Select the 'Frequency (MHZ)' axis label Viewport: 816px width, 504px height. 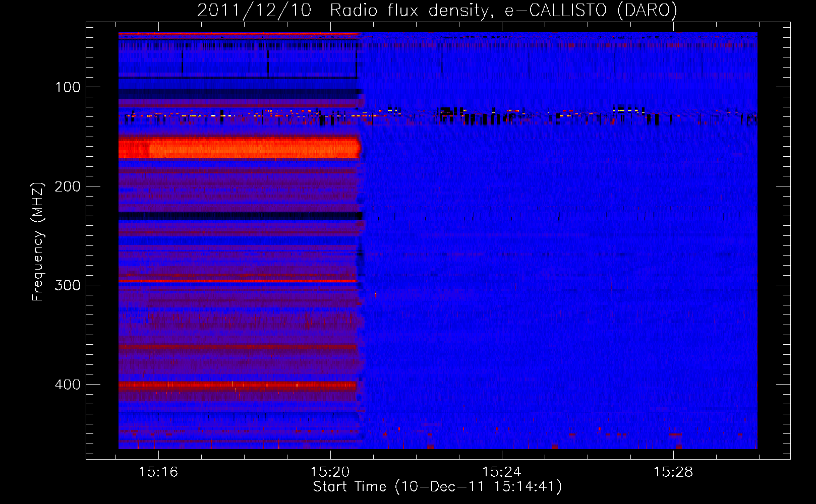[38, 241]
